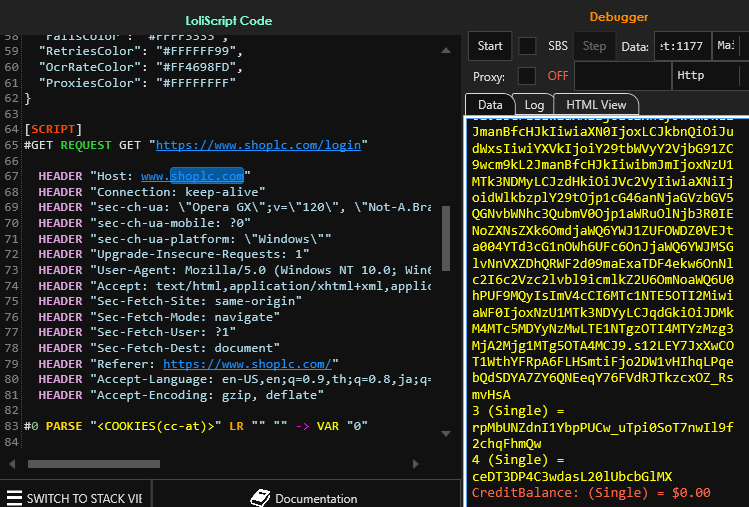
Task: Click the "OcrRateColor" setting line
Action: coord(141,67)
